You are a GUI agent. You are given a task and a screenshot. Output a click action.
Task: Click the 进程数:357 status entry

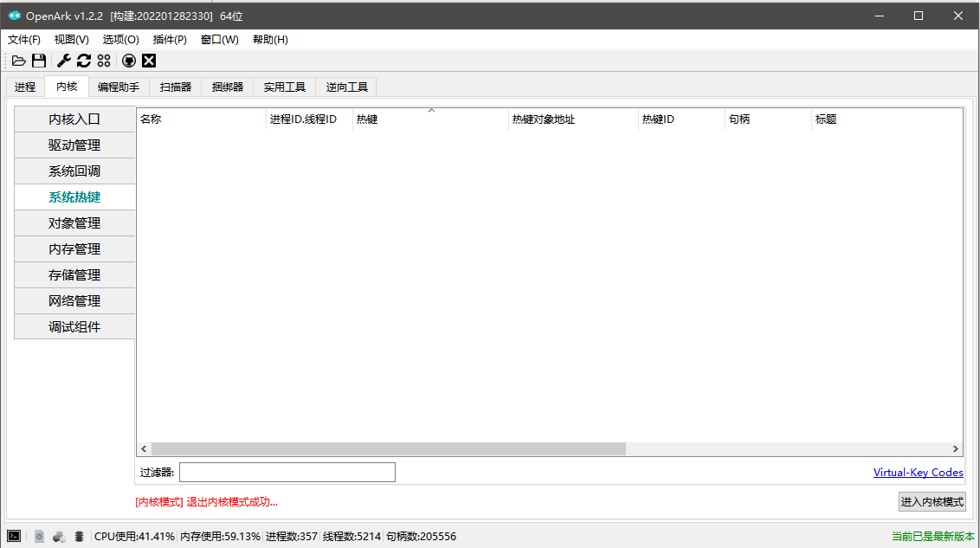pyautogui.click(x=291, y=536)
